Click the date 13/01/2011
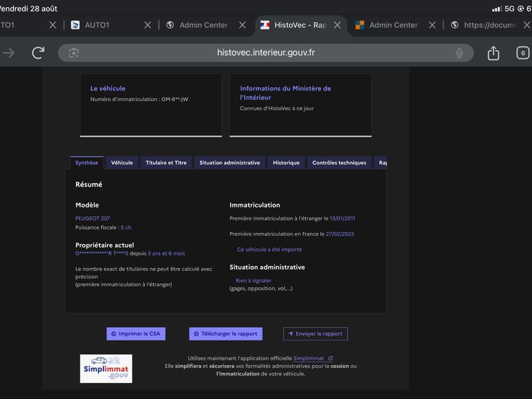Viewport: 532px width, 399px height. coord(342,218)
